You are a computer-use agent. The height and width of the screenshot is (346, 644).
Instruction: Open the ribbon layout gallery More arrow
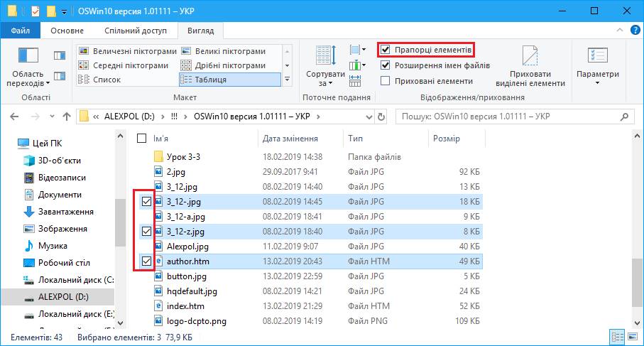pos(287,80)
